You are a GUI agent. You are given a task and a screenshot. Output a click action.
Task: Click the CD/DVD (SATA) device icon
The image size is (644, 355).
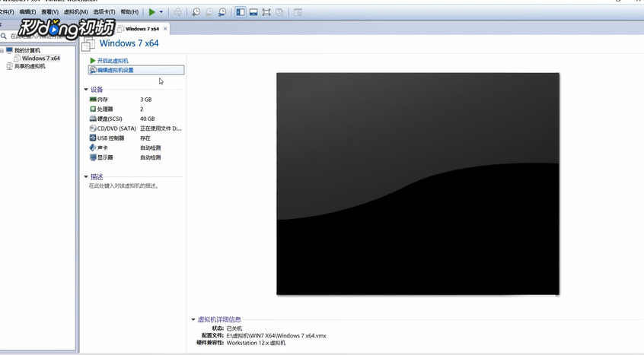(93, 128)
